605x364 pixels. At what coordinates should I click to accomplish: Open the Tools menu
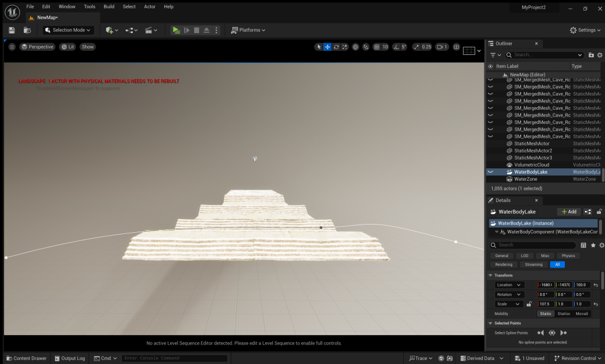click(x=90, y=6)
